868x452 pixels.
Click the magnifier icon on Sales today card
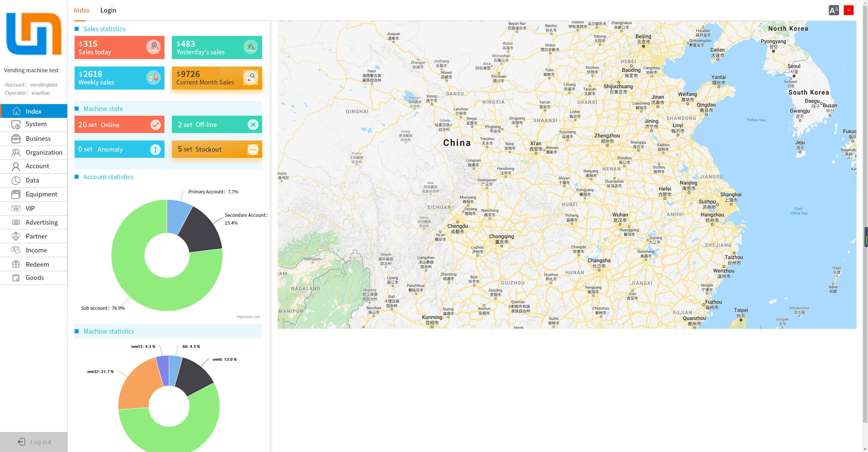click(x=153, y=47)
